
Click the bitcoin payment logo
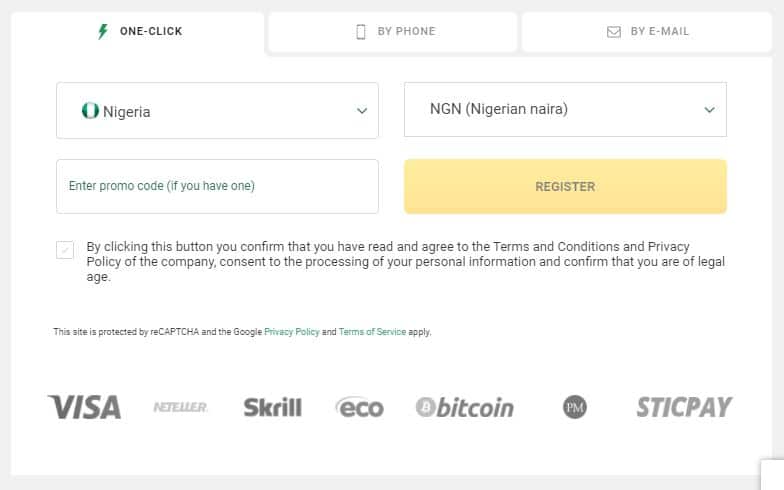[464, 407]
